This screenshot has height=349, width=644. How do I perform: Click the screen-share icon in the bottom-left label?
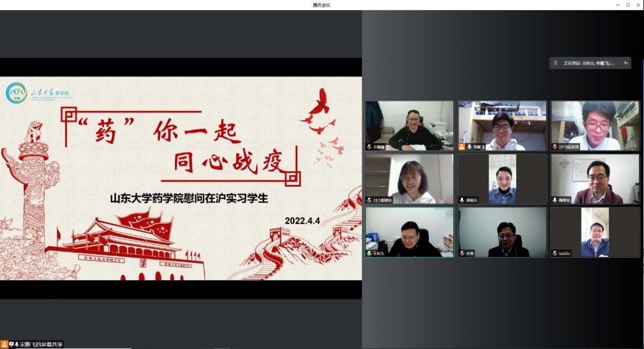pos(11,344)
